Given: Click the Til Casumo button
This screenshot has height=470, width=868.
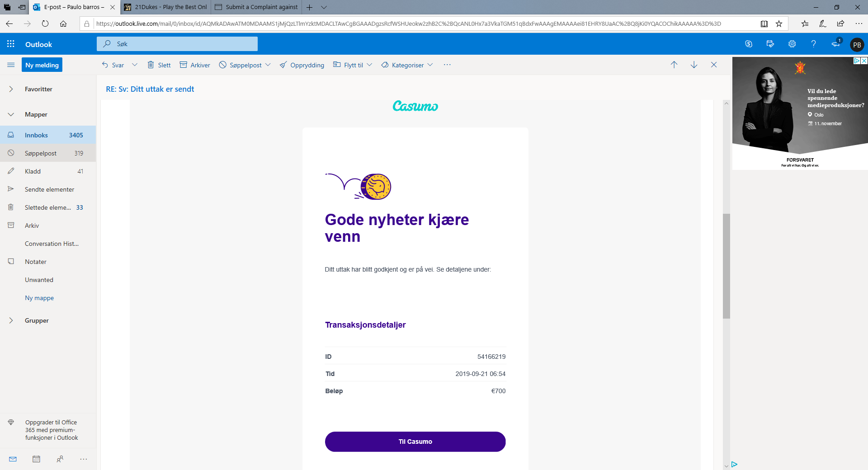Looking at the screenshot, I should coord(415,442).
